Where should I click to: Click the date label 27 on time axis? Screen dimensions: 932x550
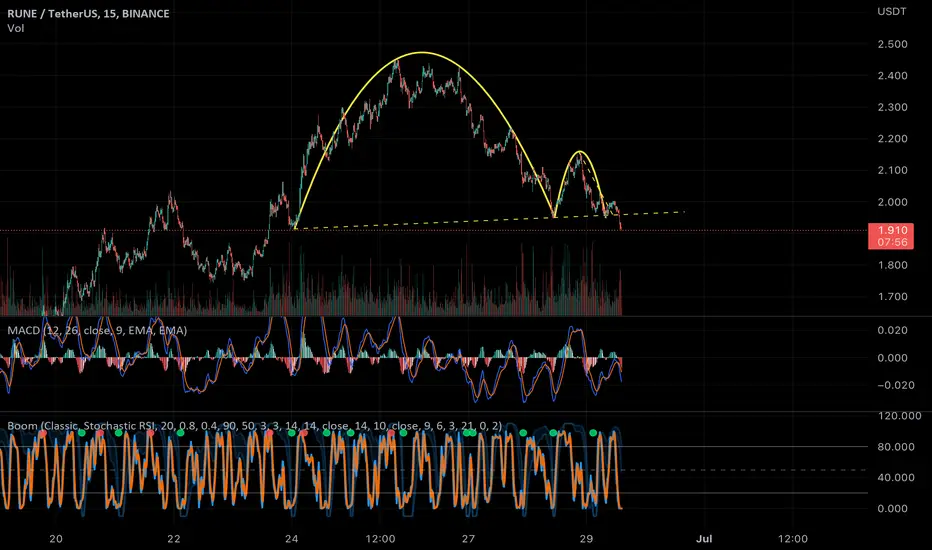click(468, 539)
